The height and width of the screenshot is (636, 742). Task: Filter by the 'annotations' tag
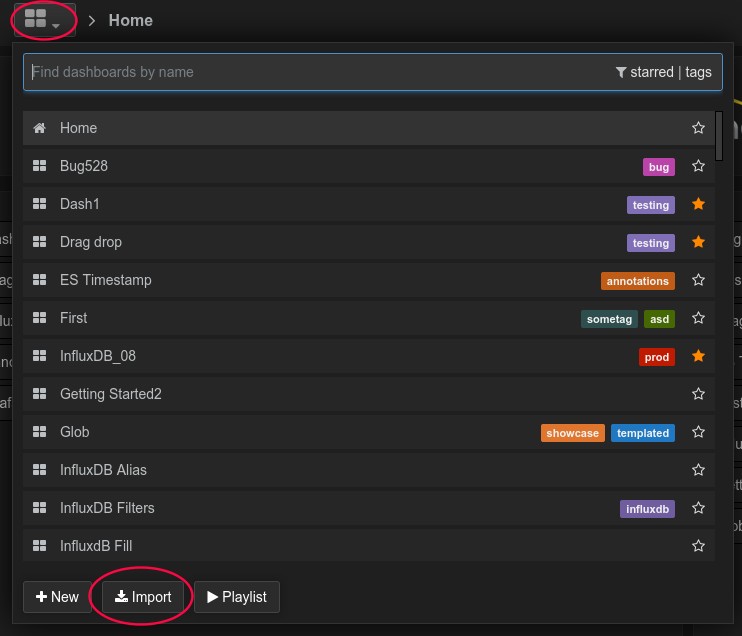click(x=637, y=281)
